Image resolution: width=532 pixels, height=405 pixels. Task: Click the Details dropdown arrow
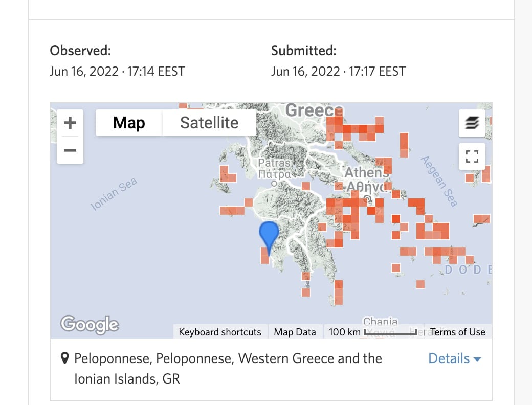click(x=477, y=359)
